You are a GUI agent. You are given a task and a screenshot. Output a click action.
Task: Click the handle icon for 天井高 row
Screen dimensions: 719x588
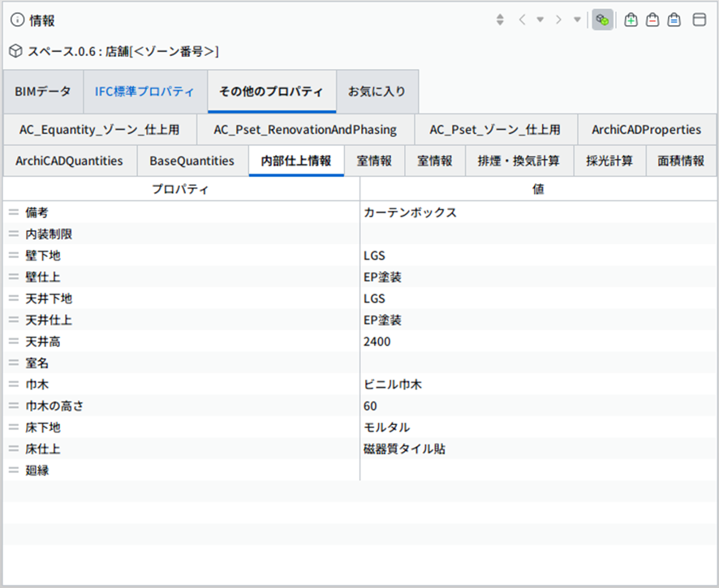[14, 341]
